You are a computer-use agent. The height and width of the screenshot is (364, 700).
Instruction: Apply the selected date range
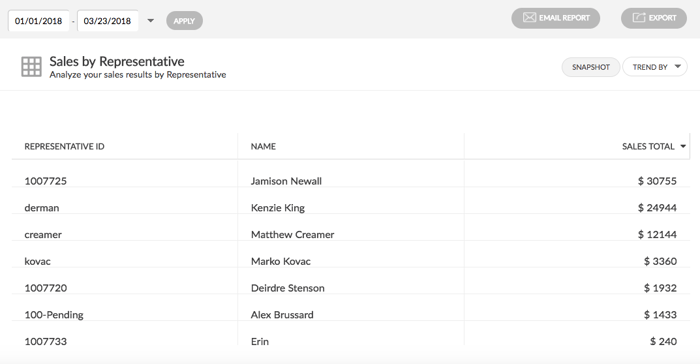(x=184, y=21)
